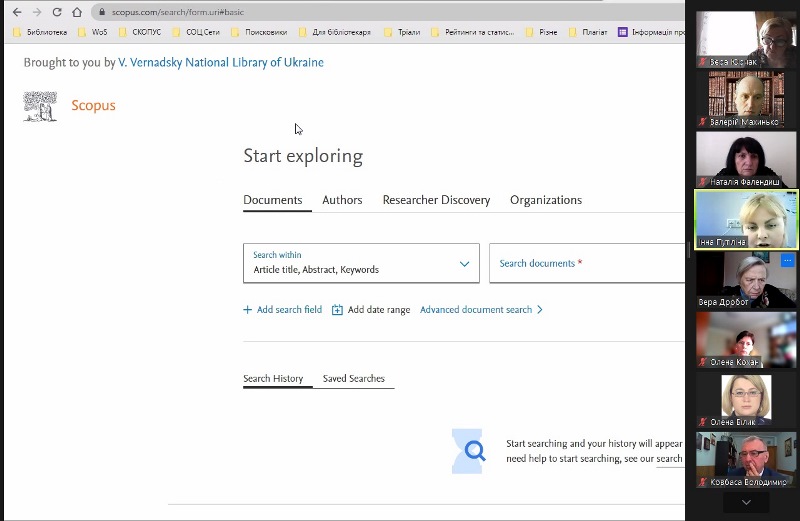Reload the page with the refresh icon

point(57,12)
